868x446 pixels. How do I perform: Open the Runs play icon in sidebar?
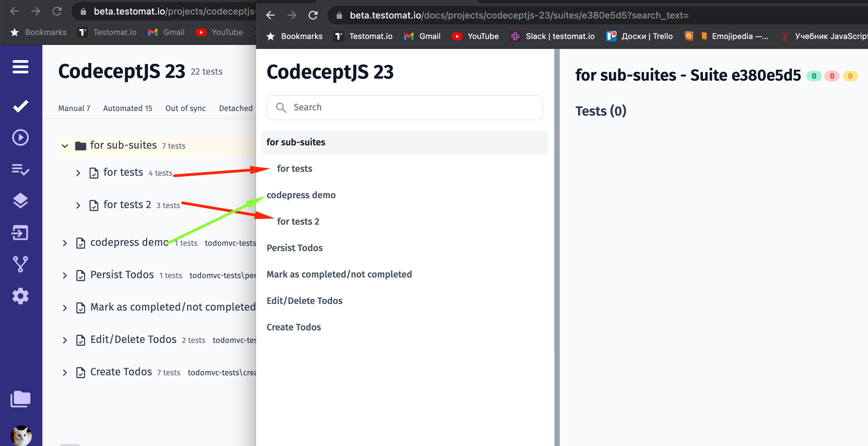tap(21, 137)
